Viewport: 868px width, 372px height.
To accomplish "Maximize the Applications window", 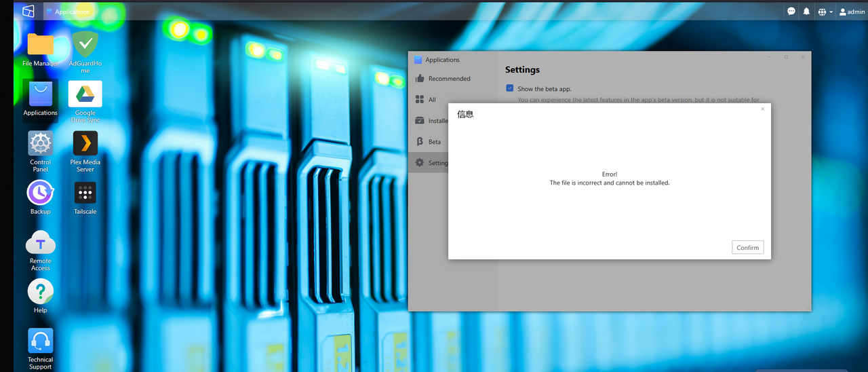I will point(786,57).
